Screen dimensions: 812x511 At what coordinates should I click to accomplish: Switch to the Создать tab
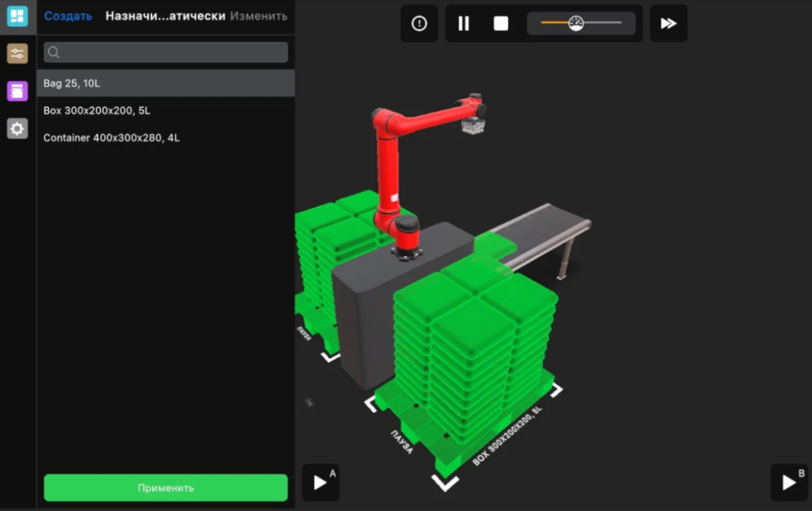(68, 16)
